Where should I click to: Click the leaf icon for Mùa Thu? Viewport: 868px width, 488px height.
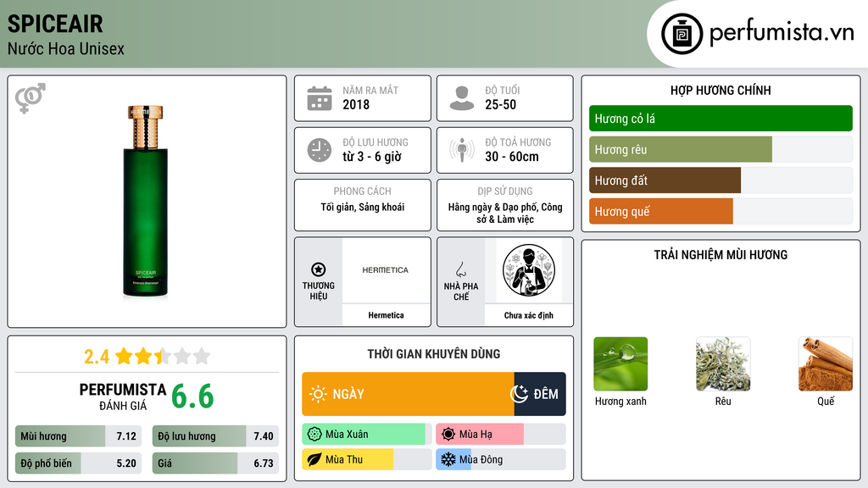point(314,459)
